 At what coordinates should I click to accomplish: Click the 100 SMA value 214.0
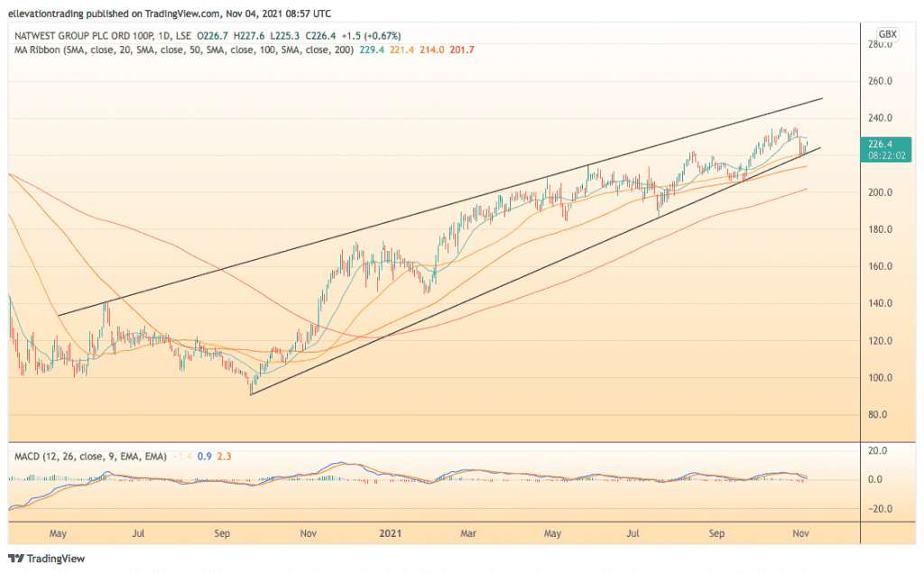point(432,51)
